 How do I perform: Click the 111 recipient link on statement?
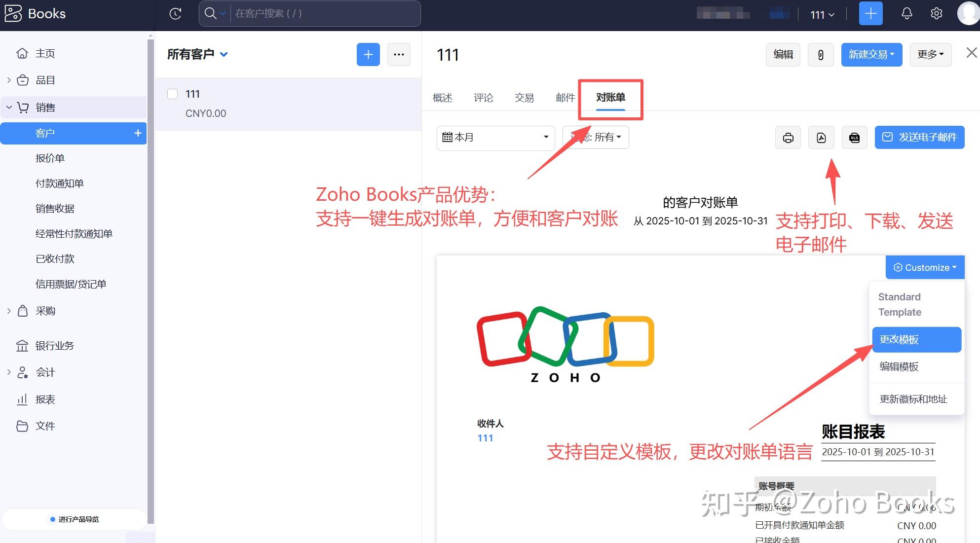[485, 438]
